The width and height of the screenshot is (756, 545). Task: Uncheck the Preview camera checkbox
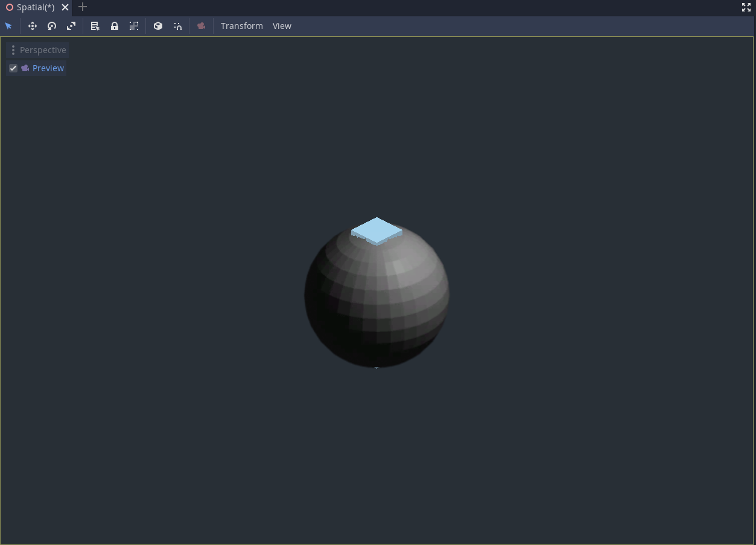coord(13,68)
